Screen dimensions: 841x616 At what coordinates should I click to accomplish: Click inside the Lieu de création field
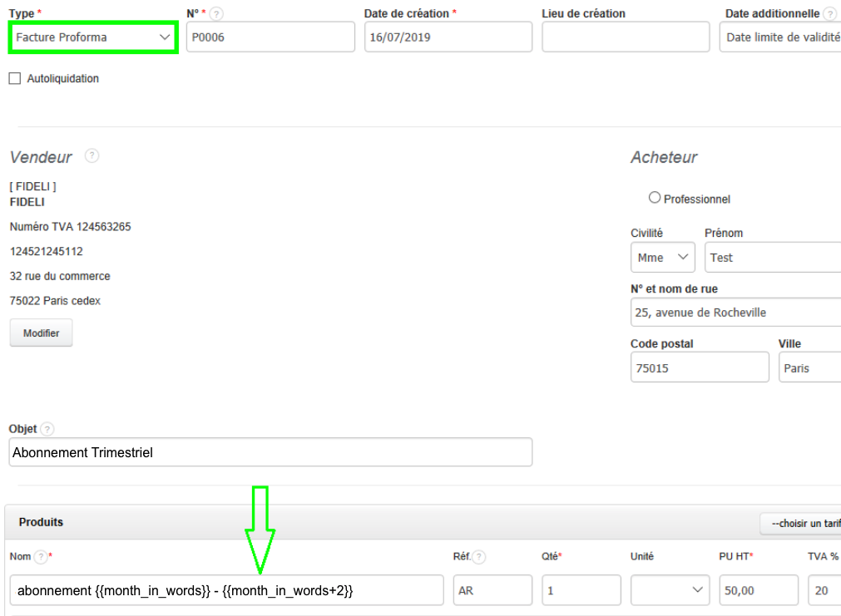pos(625,37)
